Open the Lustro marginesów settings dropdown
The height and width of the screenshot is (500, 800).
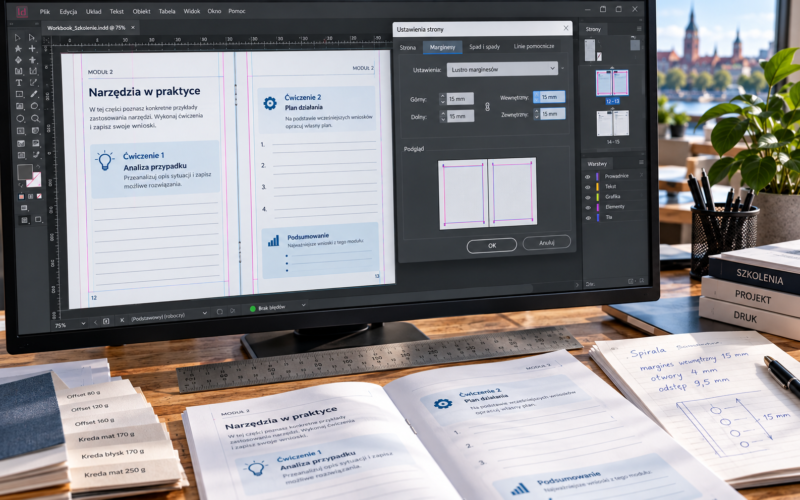[503, 69]
